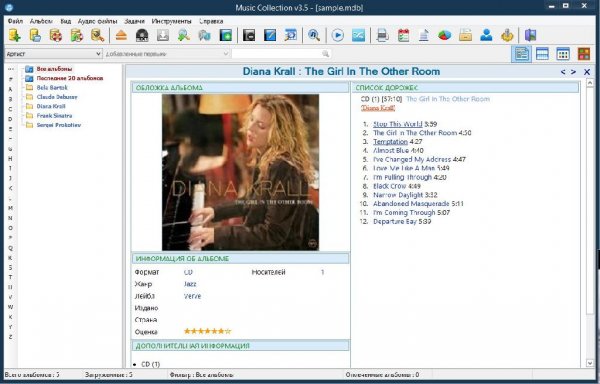This screenshot has width=600, height=384.
Task: Click the yellow file drawer icon
Action: pos(465,35)
